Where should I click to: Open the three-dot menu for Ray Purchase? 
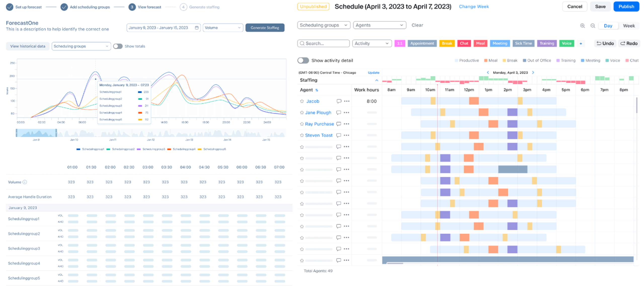click(346, 124)
